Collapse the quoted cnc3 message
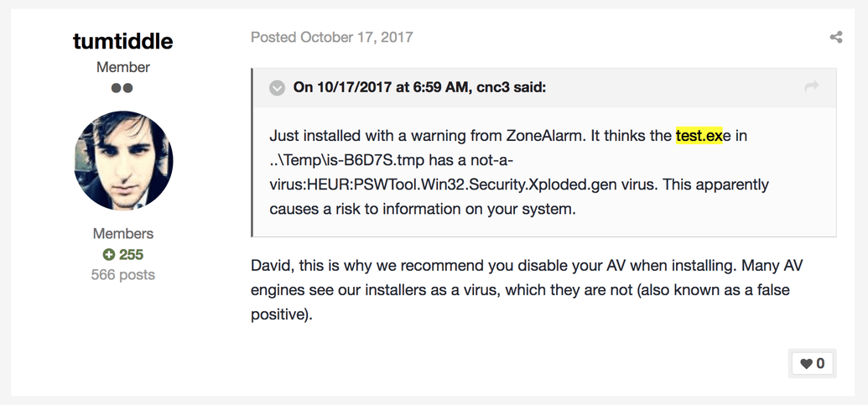The width and height of the screenshot is (868, 405). (x=277, y=87)
